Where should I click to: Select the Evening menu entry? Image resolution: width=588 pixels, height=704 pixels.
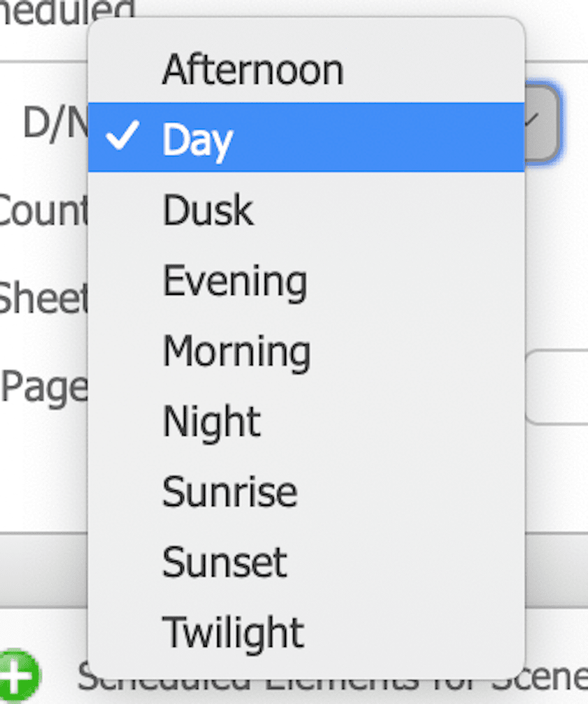[235, 281]
